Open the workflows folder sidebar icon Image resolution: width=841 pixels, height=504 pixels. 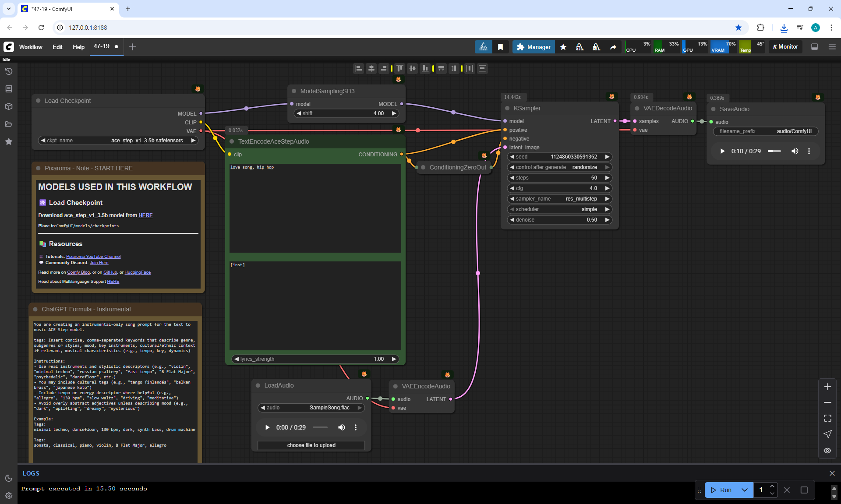(x=8, y=124)
